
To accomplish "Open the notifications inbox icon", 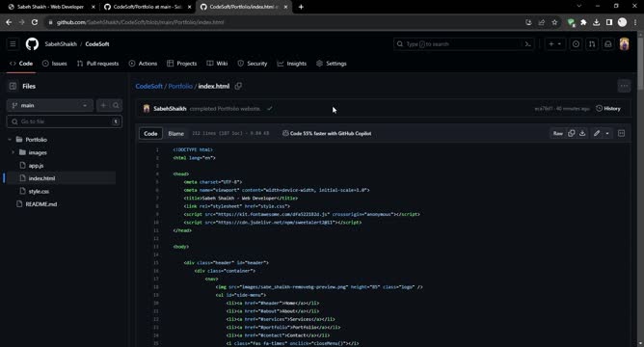I will [608, 44].
